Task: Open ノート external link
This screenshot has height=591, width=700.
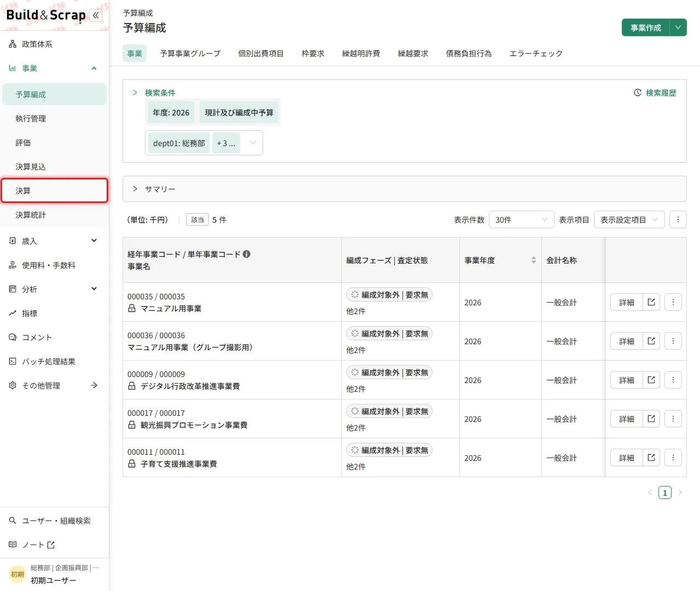Action: pos(54,544)
